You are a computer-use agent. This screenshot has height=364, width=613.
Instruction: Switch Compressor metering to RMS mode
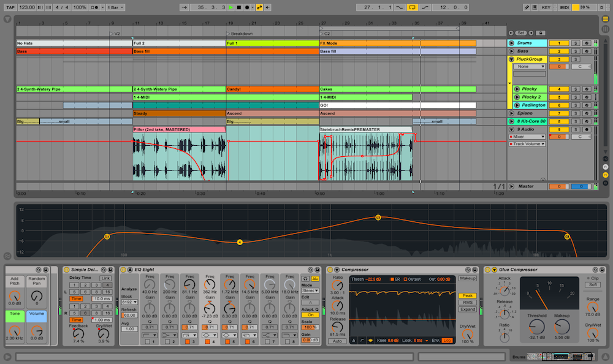pos(467,302)
